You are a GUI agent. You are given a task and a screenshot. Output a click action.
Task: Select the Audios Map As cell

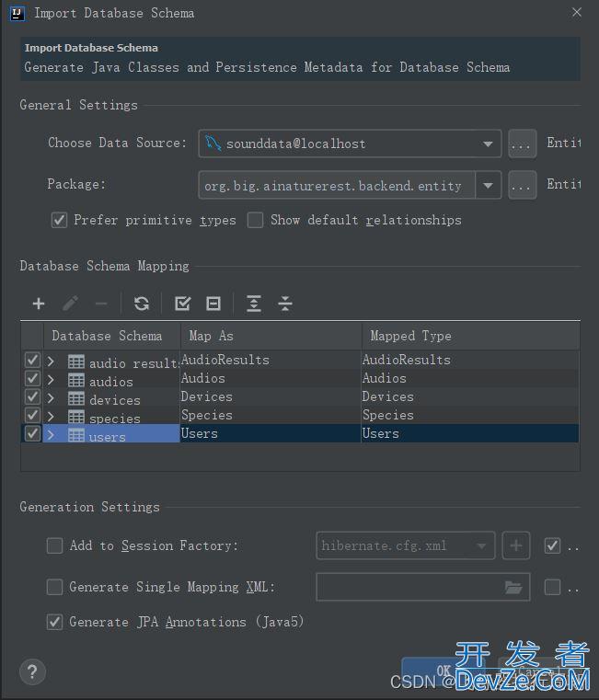click(x=271, y=378)
